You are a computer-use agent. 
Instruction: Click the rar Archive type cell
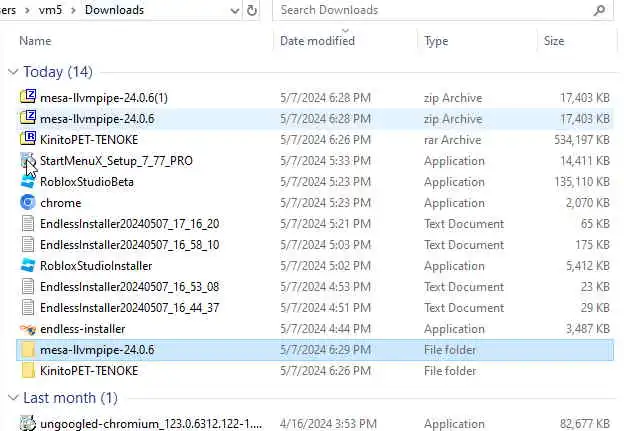[x=452, y=140]
